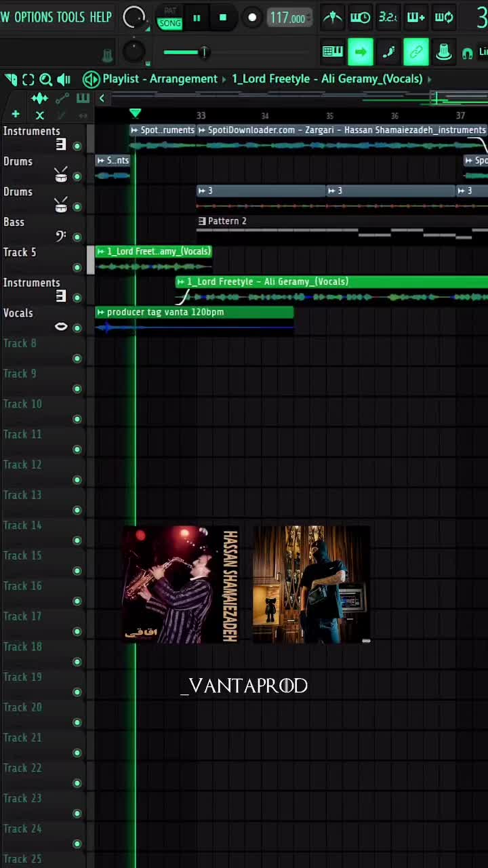Screen dimensions: 488x868
Task: Mute Track 14 with its green light
Action: 77,540
